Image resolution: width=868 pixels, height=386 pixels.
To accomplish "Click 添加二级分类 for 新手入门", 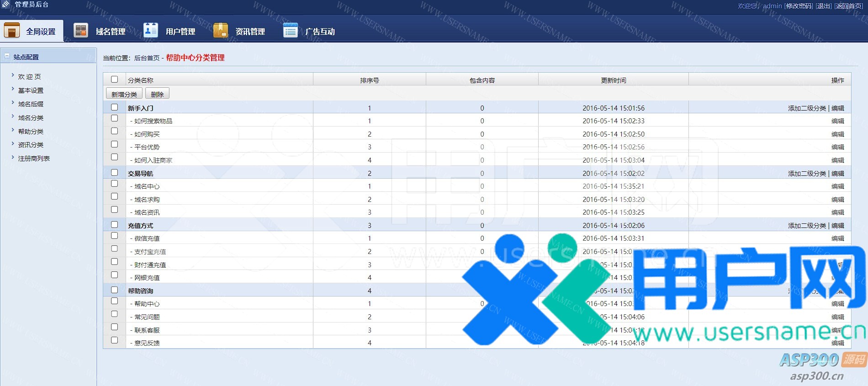I will (x=807, y=108).
